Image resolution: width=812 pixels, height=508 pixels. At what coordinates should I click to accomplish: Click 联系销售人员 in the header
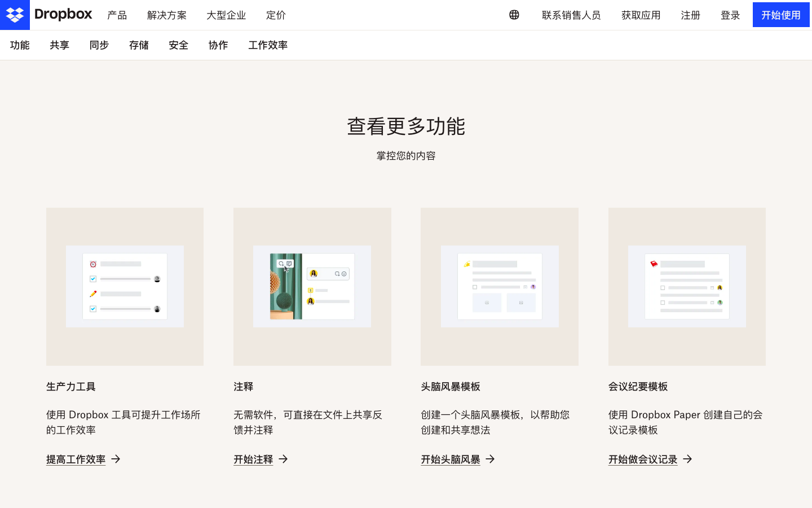tap(571, 15)
